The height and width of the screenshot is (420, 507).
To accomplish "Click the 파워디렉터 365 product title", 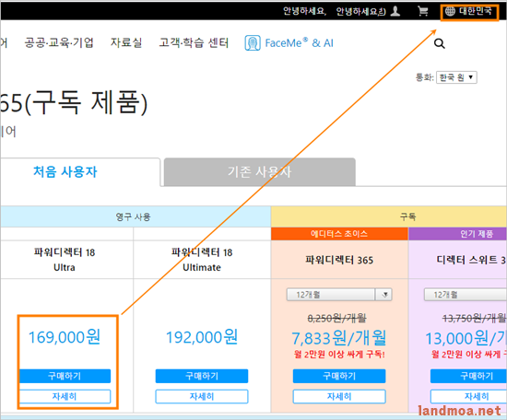I will (x=339, y=260).
